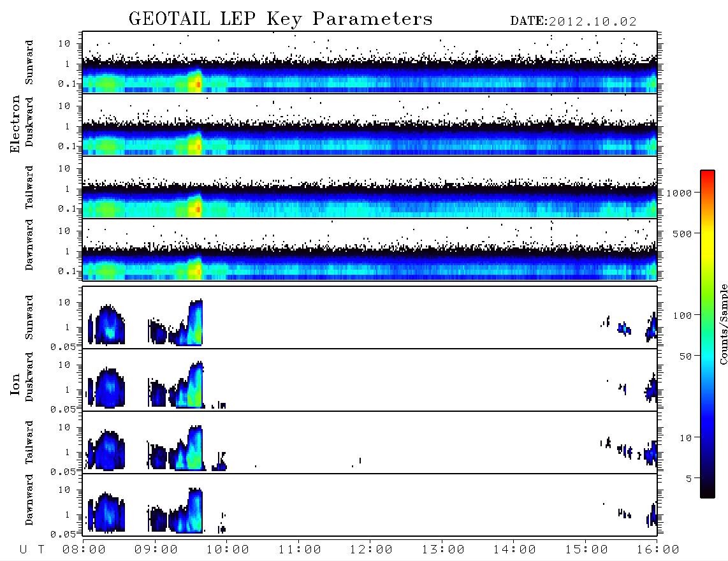The image size is (728, 561).
Task: Click the Ion "Dawnward" axis label
Action: point(29,500)
